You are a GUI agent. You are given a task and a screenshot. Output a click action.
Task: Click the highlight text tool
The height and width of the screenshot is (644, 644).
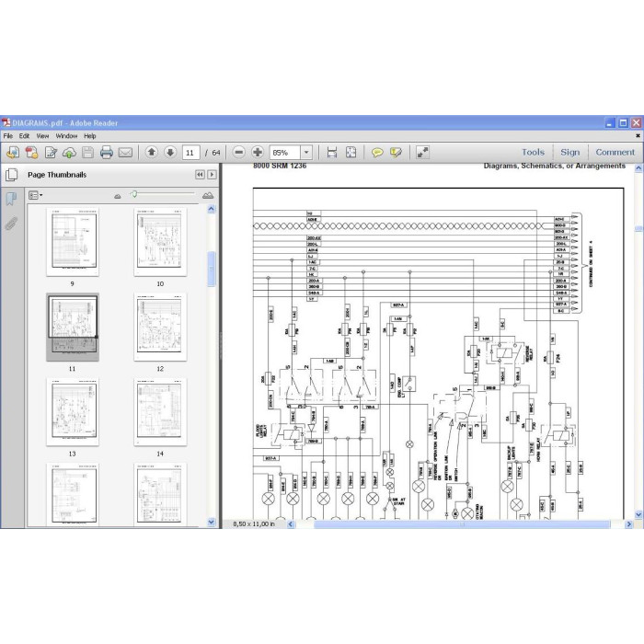tap(396, 153)
